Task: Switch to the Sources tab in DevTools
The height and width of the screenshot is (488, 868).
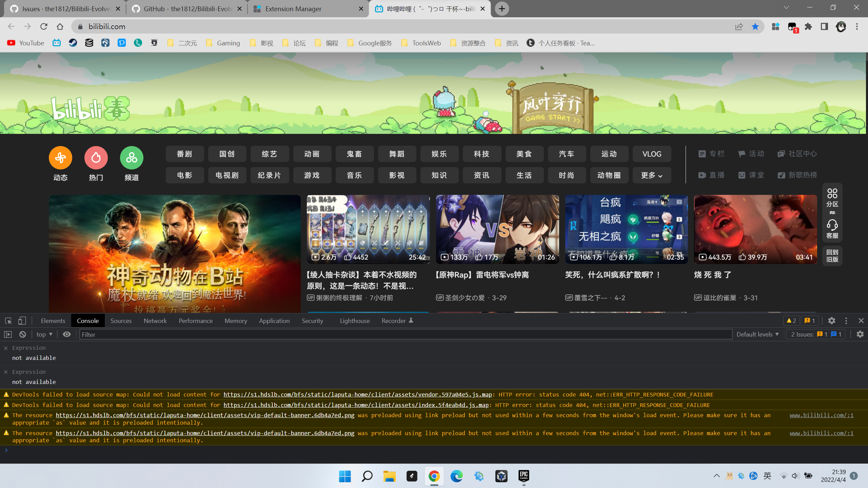Action: 121,320
